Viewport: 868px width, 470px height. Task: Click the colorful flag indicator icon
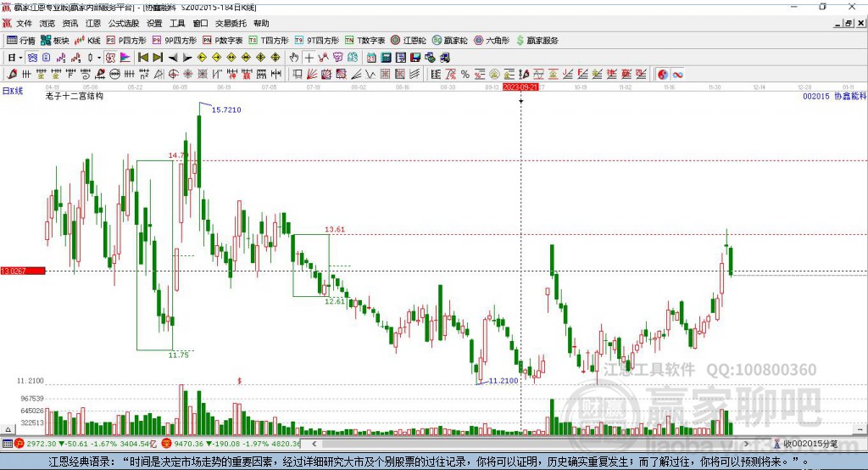point(125,58)
